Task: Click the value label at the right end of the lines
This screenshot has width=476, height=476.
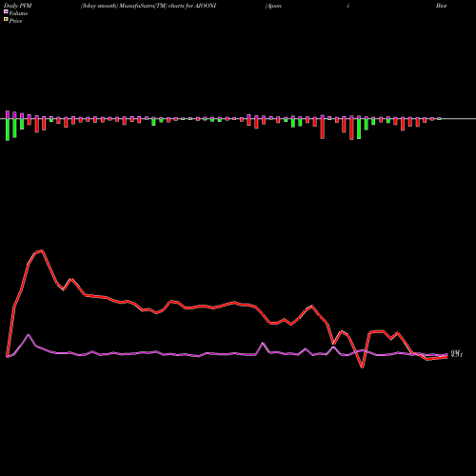Action: coord(457,353)
